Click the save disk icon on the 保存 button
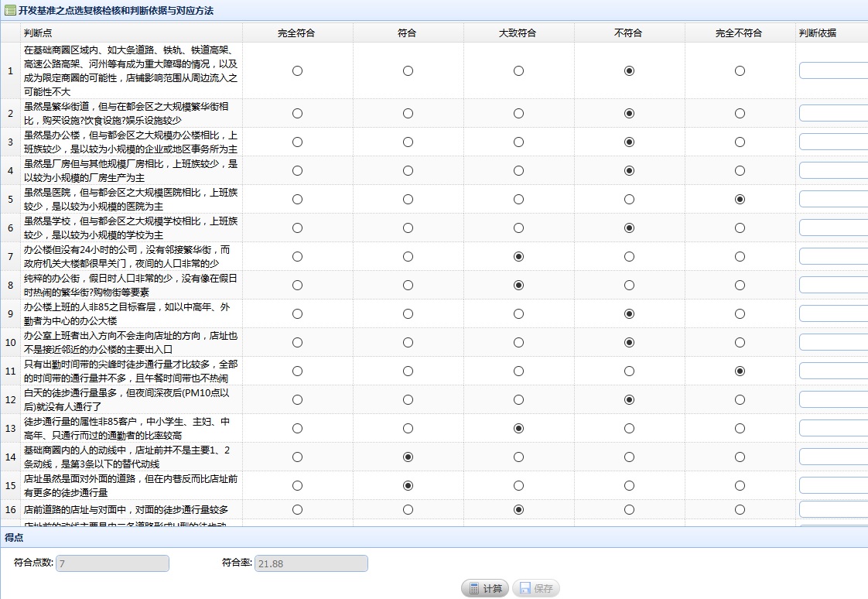Viewport: 868px width, 599px height. (x=523, y=588)
